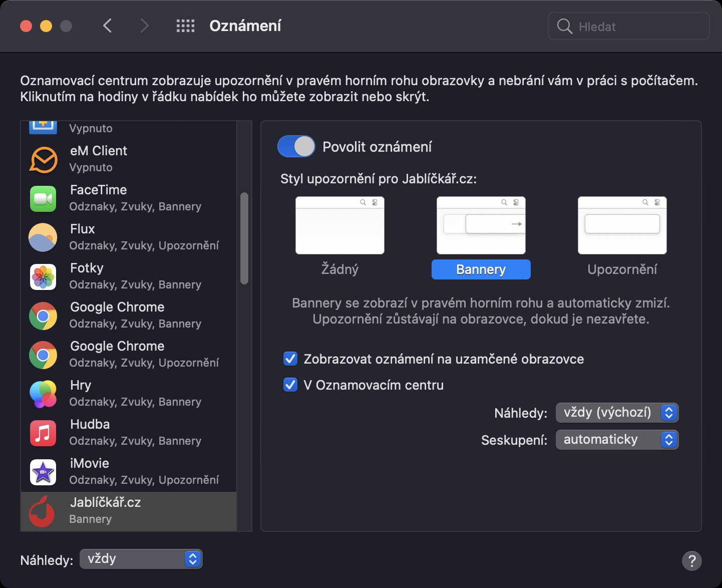Uncheck Zobrazovat oznámení na uzamčené obrazovce
Viewport: 722px width, 588px height.
tap(290, 359)
